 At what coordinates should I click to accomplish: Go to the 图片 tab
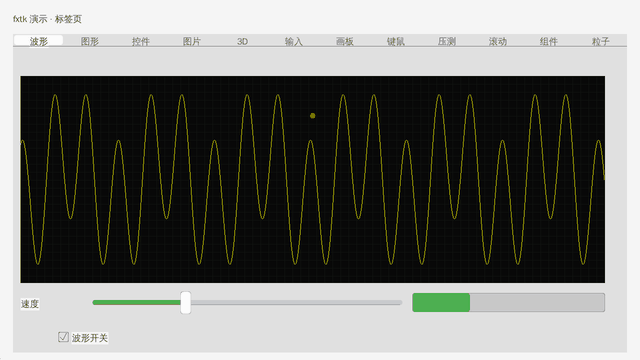(191, 41)
